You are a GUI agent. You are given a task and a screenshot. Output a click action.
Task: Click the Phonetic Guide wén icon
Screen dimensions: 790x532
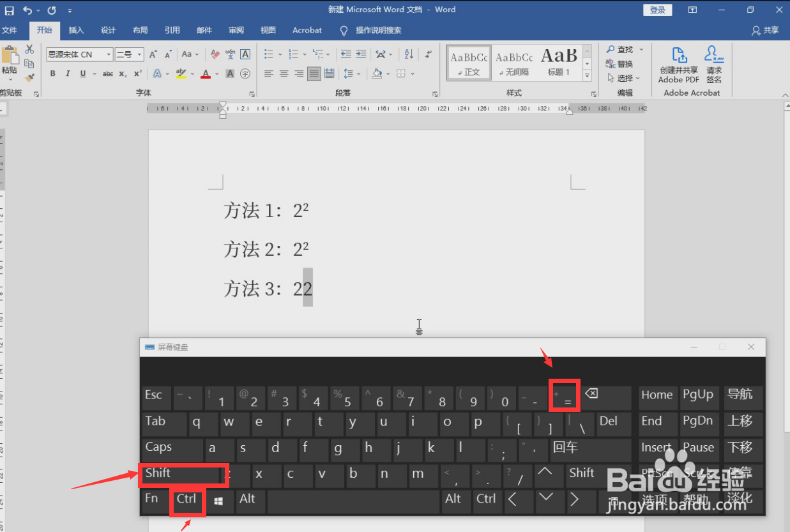(230, 55)
